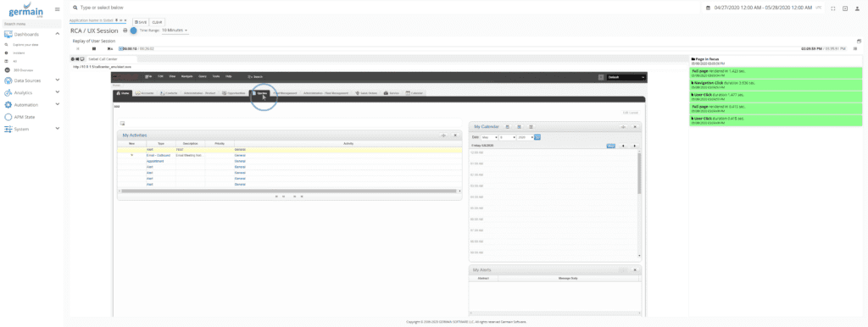Click the calendar icon next to date range
The image size is (868, 327).
(708, 8)
